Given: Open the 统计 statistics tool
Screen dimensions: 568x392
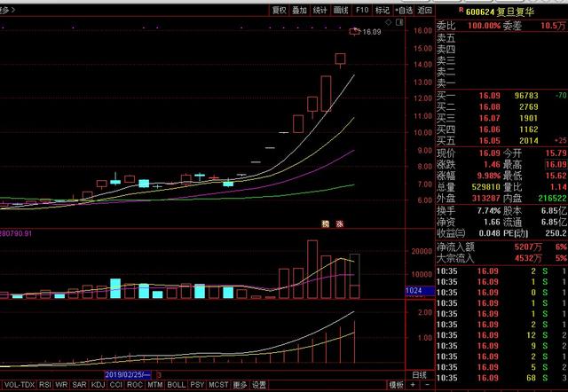Looking at the screenshot, I should [320, 11].
